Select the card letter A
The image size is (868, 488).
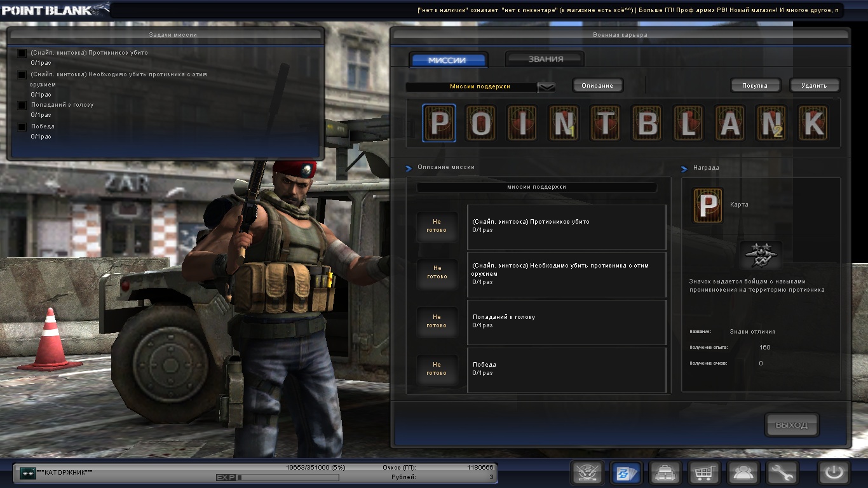click(729, 123)
